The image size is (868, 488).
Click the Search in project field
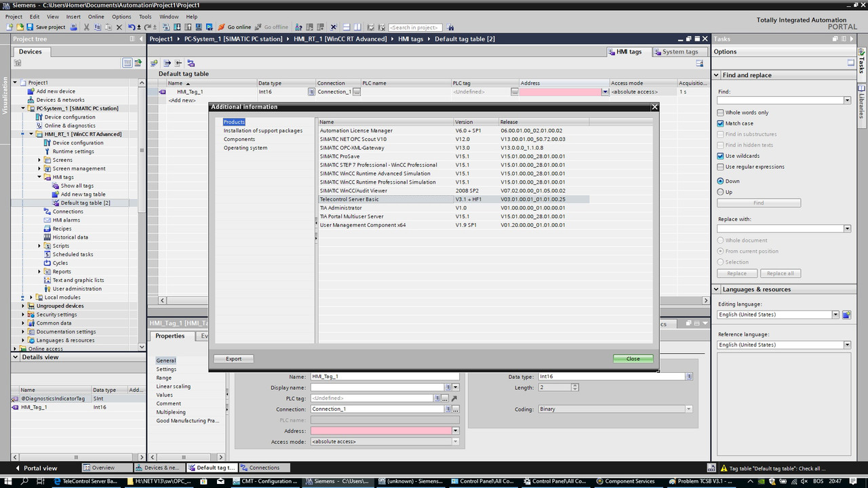(x=415, y=27)
